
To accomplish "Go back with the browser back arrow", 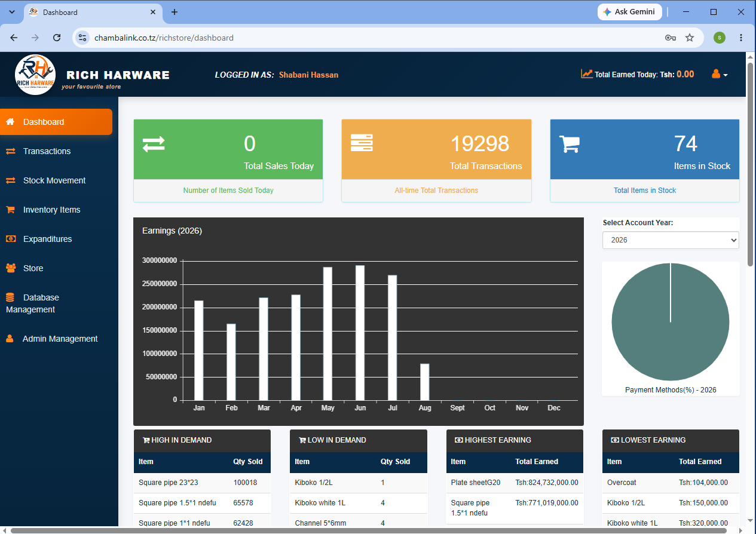I will [x=14, y=38].
